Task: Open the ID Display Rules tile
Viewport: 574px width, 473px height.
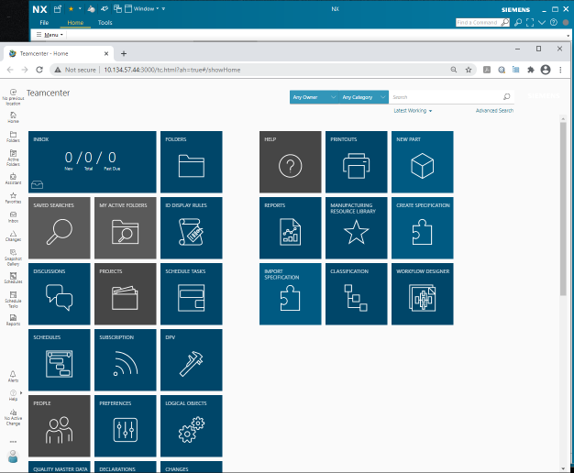Action: click(191, 228)
